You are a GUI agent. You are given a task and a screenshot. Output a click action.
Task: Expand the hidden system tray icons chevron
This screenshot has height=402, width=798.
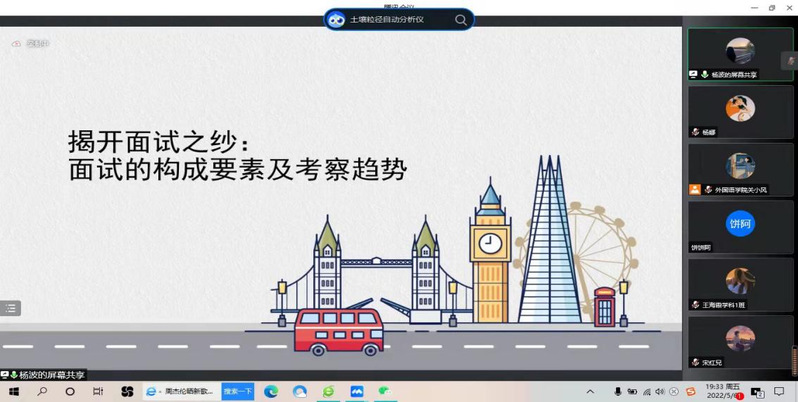(x=590, y=392)
